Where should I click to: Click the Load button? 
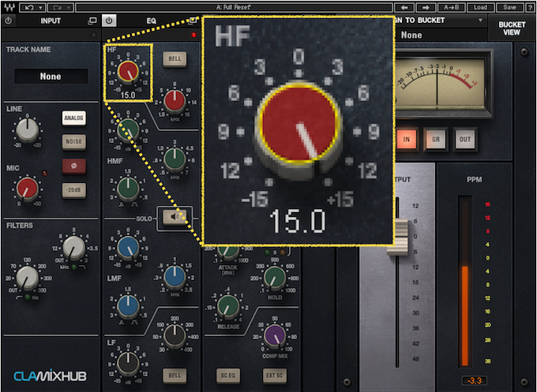point(480,7)
